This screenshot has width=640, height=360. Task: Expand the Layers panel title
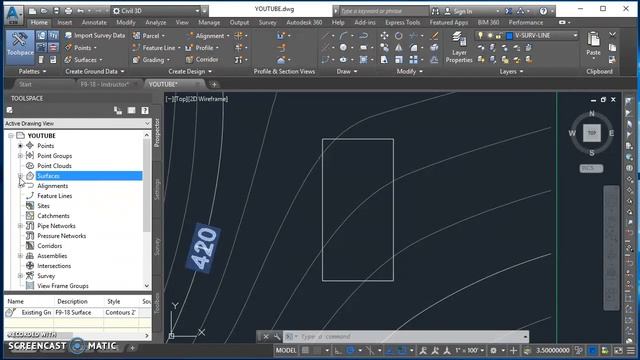pos(511,71)
